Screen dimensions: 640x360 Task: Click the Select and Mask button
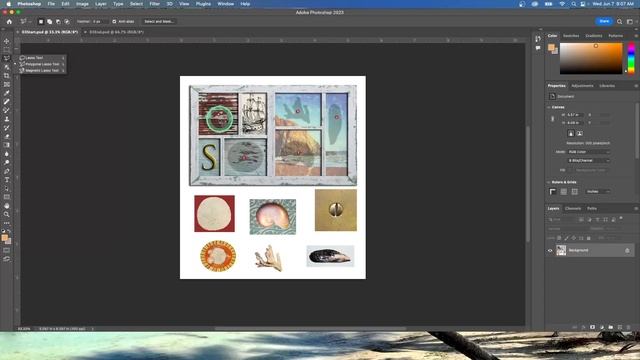point(159,21)
